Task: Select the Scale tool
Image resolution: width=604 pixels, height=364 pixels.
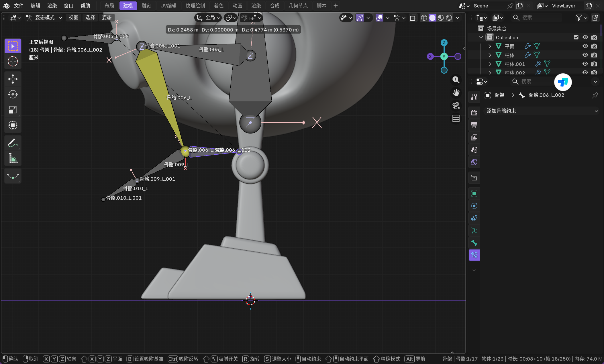Action: click(13, 110)
